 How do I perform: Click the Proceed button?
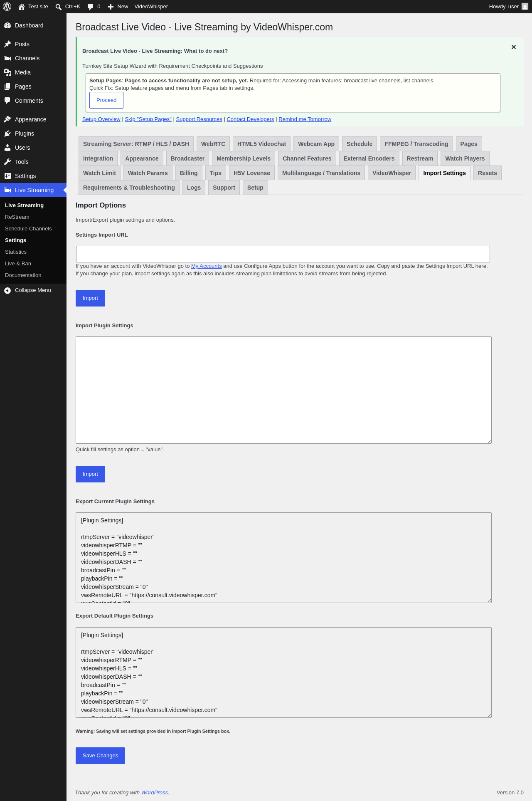coord(106,100)
